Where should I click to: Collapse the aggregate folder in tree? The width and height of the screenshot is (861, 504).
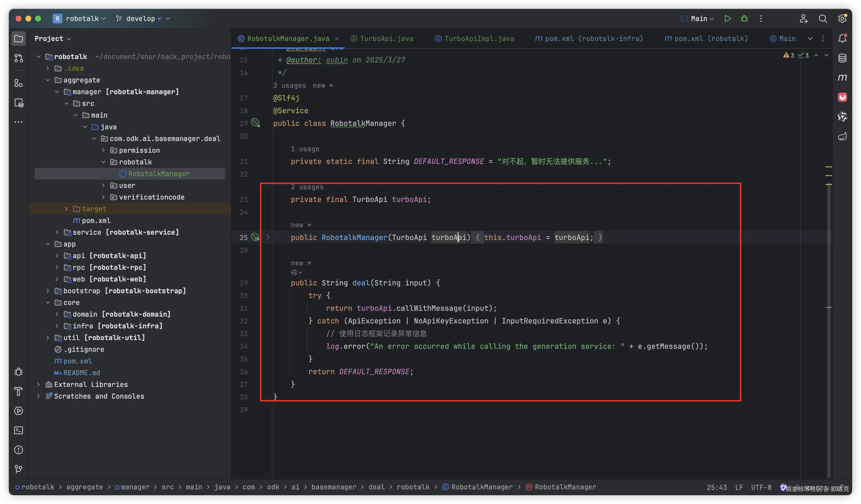tap(48, 80)
